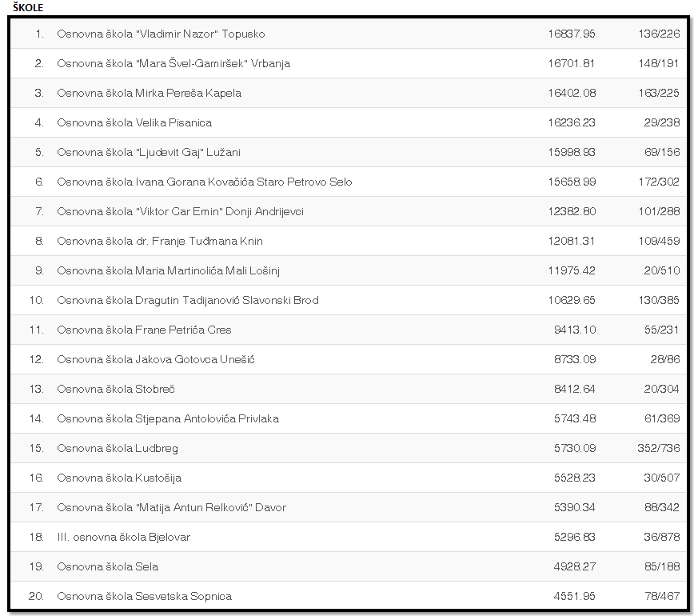Screen dimensions: 694x616
Task: Select ratio 163/225
Action: [x=659, y=94]
